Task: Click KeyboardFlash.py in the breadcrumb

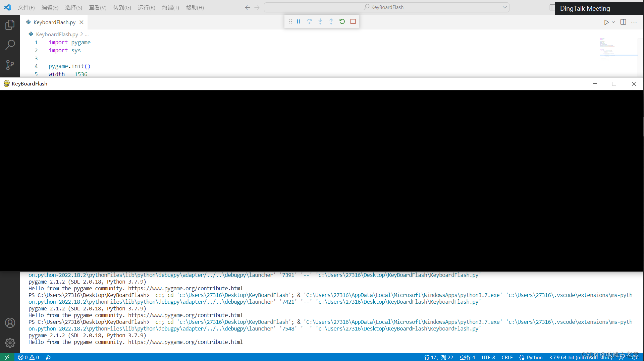Action: (57, 34)
